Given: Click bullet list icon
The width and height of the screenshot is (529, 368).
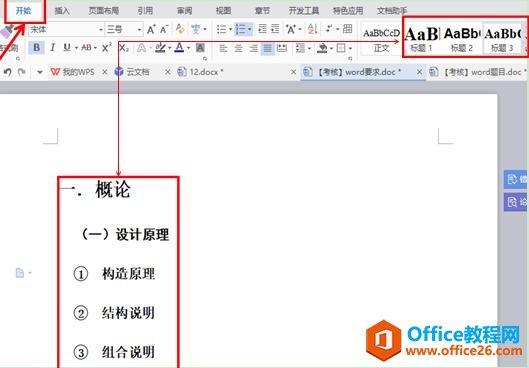Looking at the screenshot, I should point(221,29).
